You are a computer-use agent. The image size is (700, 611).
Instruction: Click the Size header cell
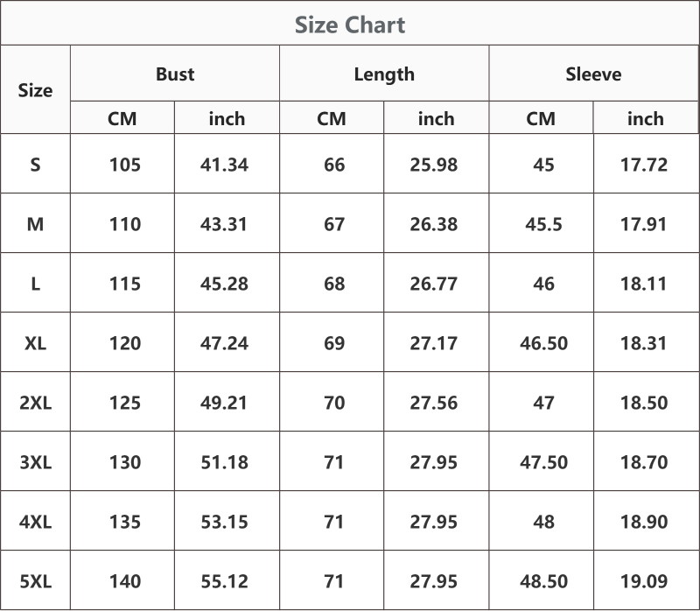(35, 90)
